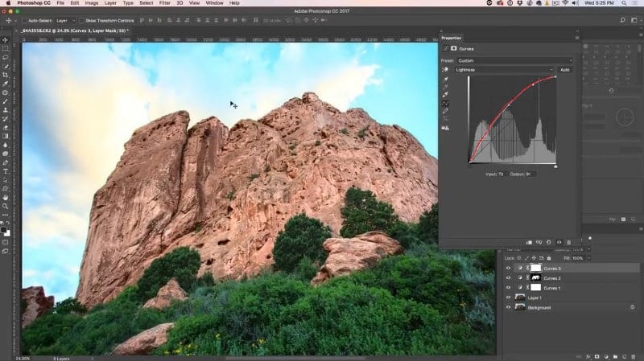644x361 pixels.
Task: Select the Lasso tool
Action: coord(6,57)
